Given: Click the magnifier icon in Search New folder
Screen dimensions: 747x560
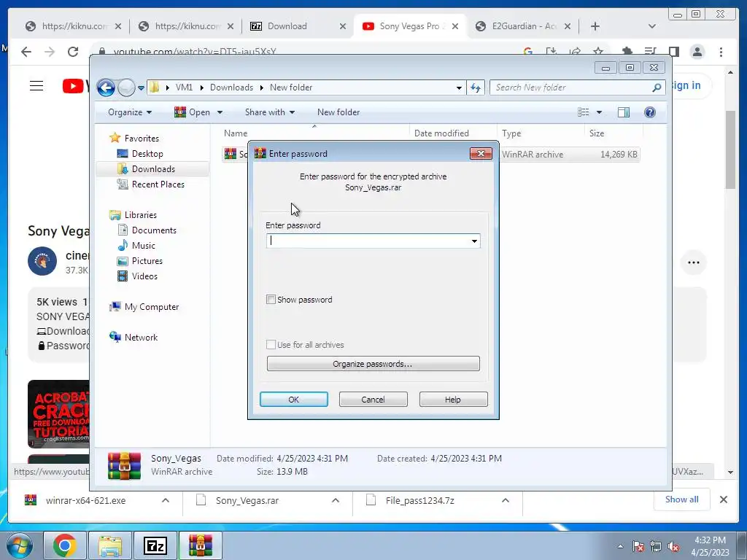Looking at the screenshot, I should 657,87.
